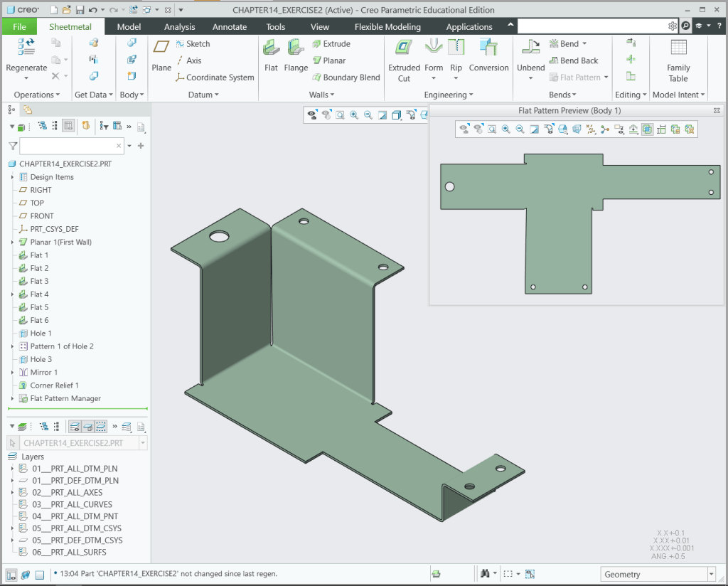Zoom in from main graphics toolbar
Screen dimensions: 728x586
coord(354,114)
